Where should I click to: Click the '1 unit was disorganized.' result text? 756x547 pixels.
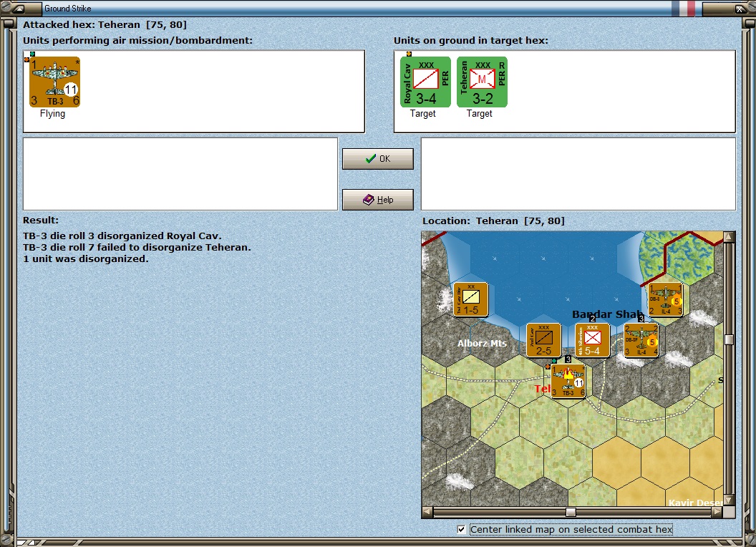[x=85, y=258]
